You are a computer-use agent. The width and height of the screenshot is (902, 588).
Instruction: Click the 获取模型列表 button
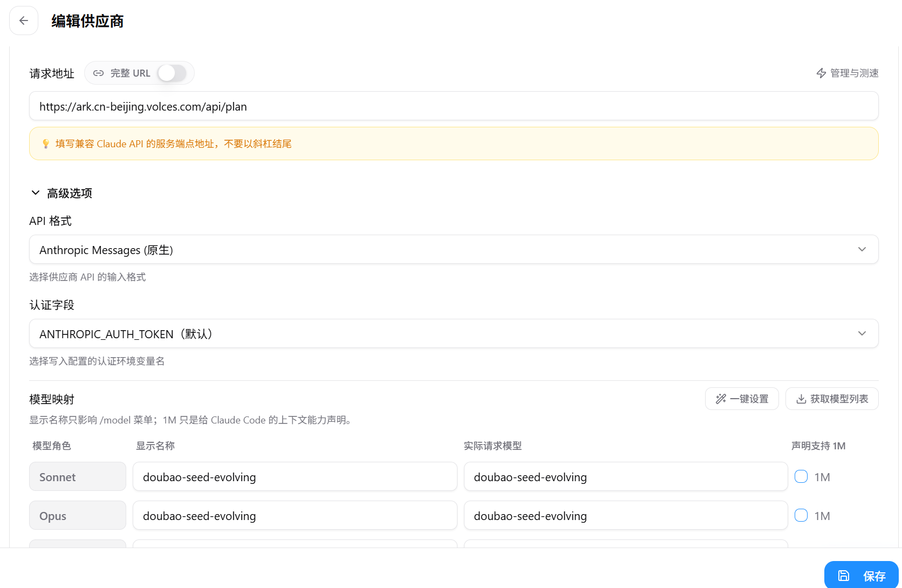832,399
